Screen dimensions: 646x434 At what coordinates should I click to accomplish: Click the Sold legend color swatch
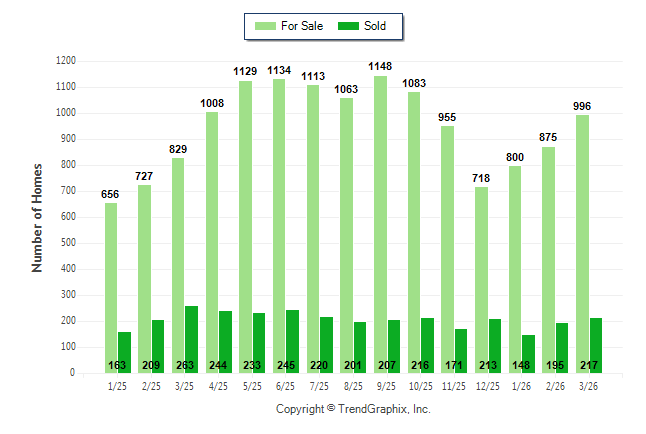pos(350,26)
